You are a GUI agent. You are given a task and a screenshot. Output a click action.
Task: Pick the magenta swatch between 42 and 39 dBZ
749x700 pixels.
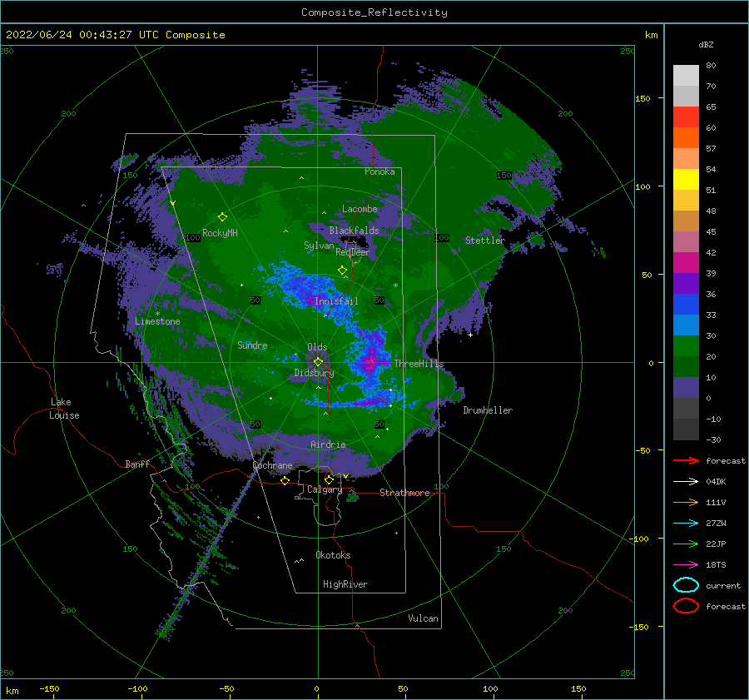pyautogui.click(x=686, y=263)
